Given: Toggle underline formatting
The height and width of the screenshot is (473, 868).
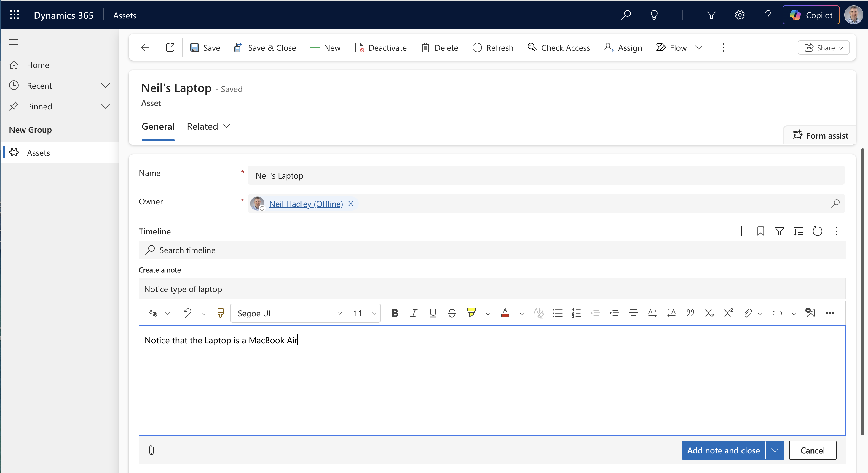Looking at the screenshot, I should (x=433, y=313).
